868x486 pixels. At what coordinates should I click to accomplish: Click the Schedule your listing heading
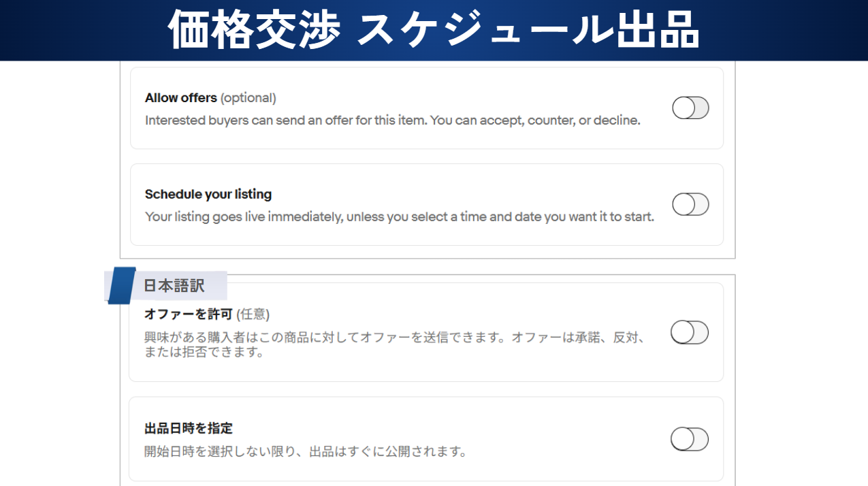tap(208, 195)
